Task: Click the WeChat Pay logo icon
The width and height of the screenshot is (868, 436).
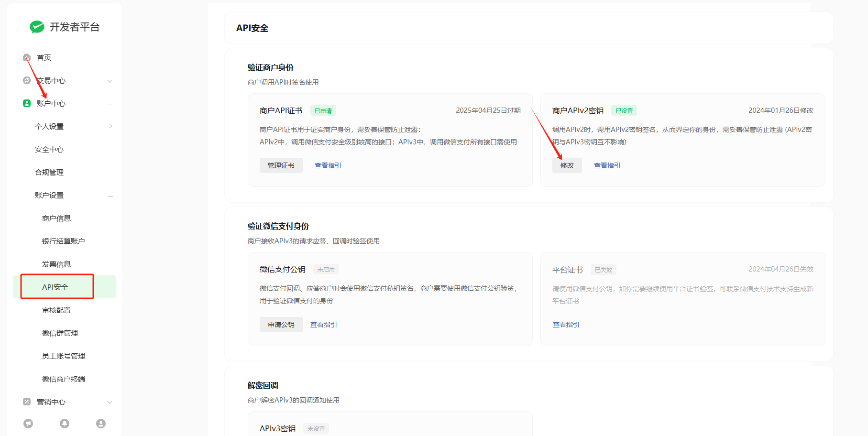Action: point(36,27)
